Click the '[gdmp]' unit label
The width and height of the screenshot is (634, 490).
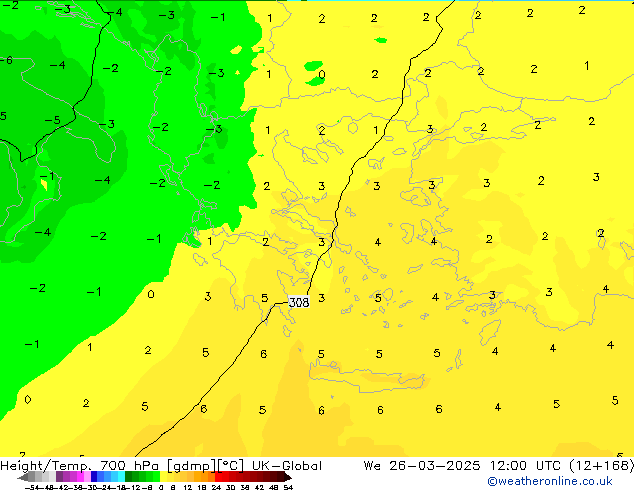[192, 466]
